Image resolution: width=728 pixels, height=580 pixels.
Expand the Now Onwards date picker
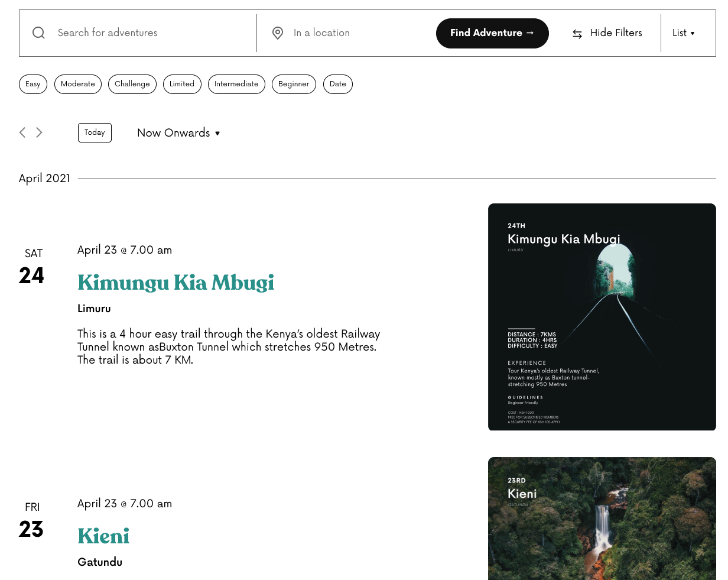pos(178,133)
